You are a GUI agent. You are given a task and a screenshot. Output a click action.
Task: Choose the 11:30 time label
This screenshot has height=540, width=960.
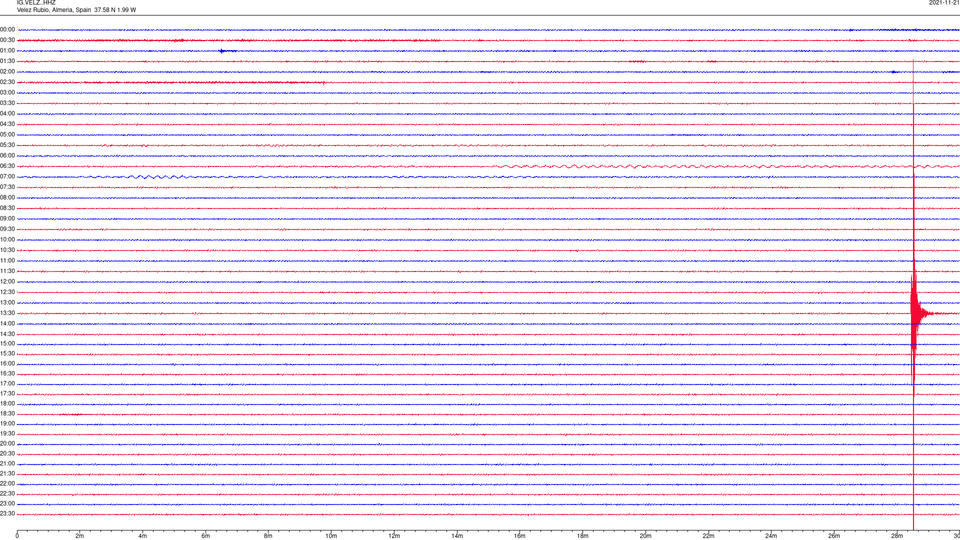point(7,271)
